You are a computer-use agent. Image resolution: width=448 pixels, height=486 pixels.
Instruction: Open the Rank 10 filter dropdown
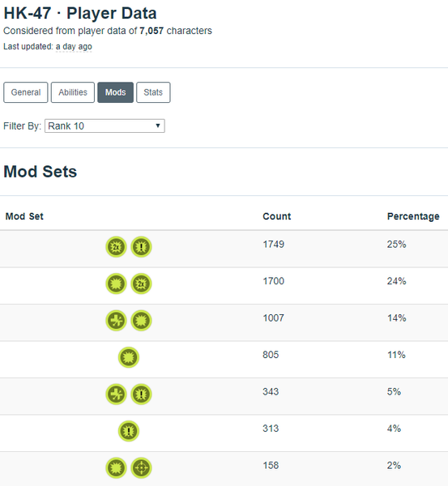tap(105, 126)
